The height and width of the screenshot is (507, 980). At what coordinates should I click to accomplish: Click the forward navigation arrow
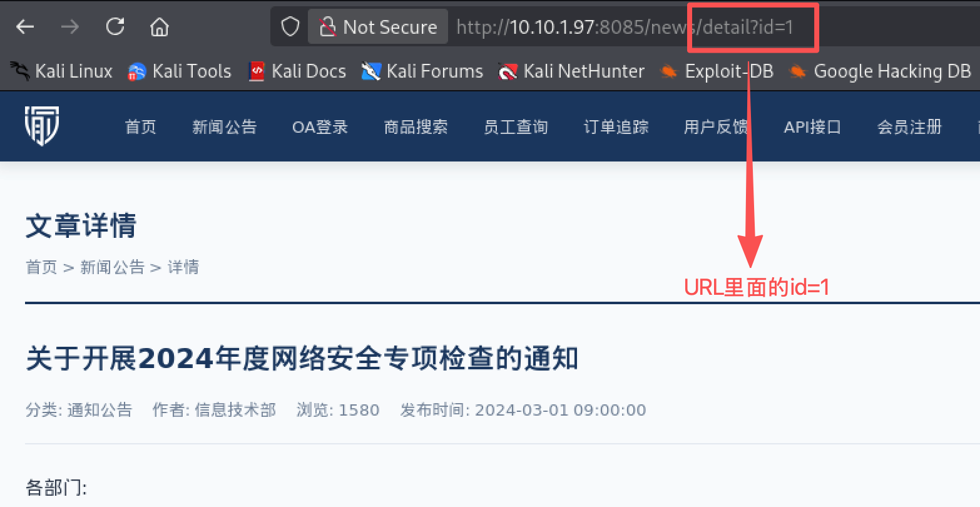[70, 26]
